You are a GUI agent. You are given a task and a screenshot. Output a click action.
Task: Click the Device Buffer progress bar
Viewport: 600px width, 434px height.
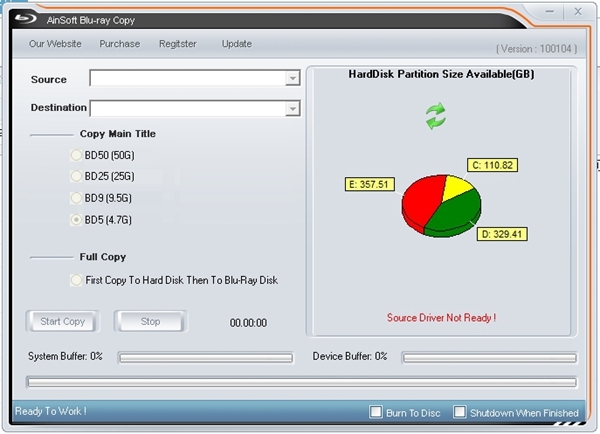point(489,358)
